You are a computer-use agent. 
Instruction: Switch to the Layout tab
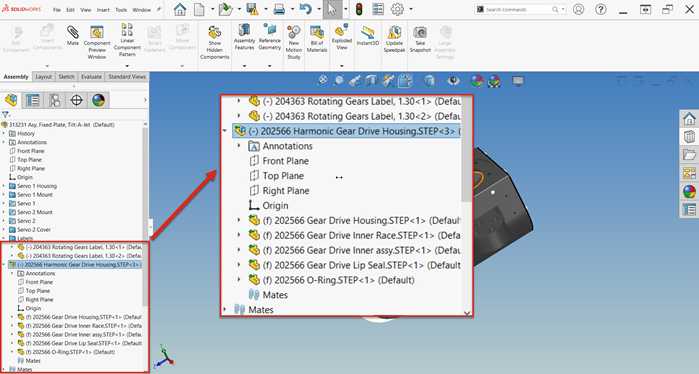coord(44,77)
